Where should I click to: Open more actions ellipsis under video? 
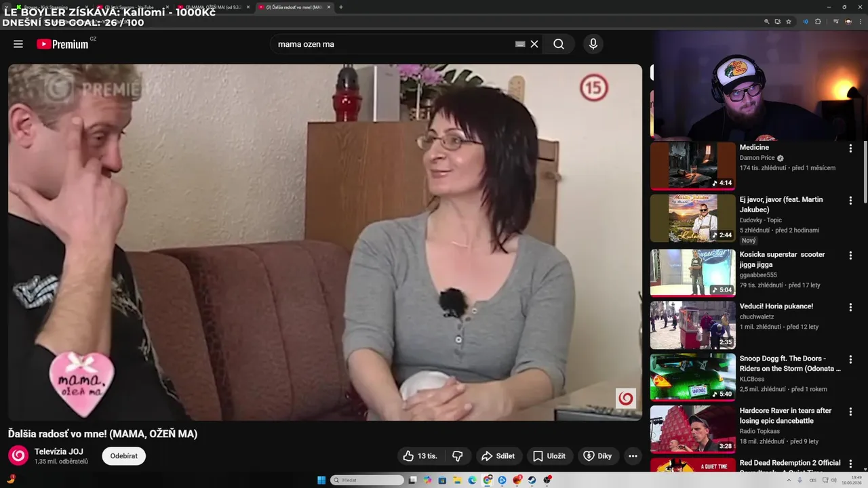click(633, 456)
